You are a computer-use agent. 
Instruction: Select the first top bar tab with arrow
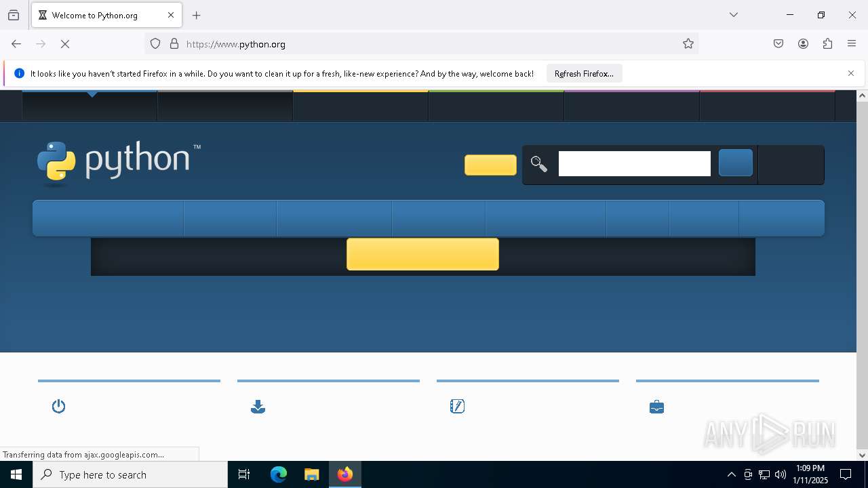[90, 106]
